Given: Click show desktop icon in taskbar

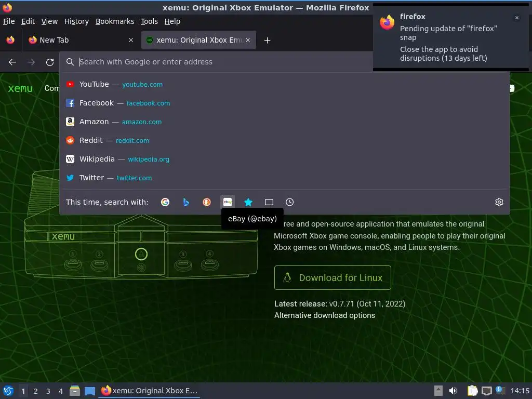Looking at the screenshot, I should pos(90,391).
